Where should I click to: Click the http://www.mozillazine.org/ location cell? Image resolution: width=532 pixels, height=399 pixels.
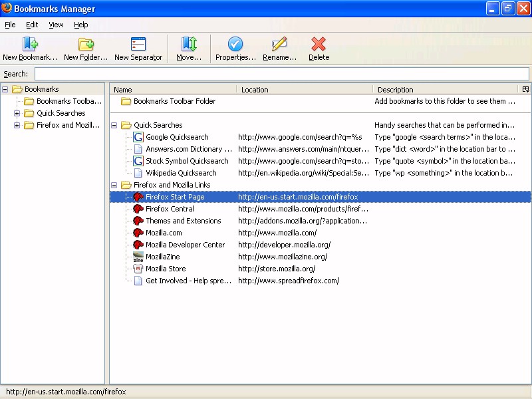coord(283,257)
